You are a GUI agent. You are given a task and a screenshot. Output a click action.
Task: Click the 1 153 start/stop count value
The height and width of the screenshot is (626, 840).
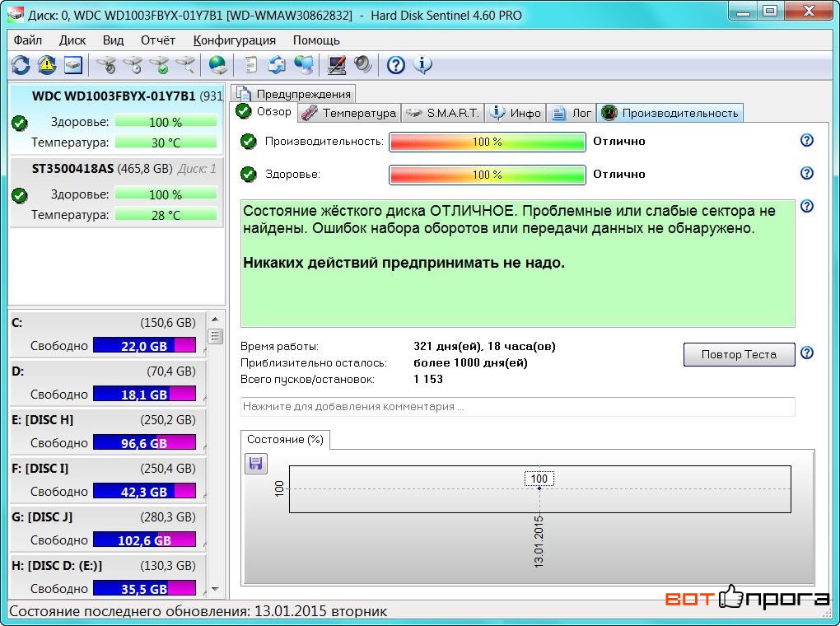point(428,380)
